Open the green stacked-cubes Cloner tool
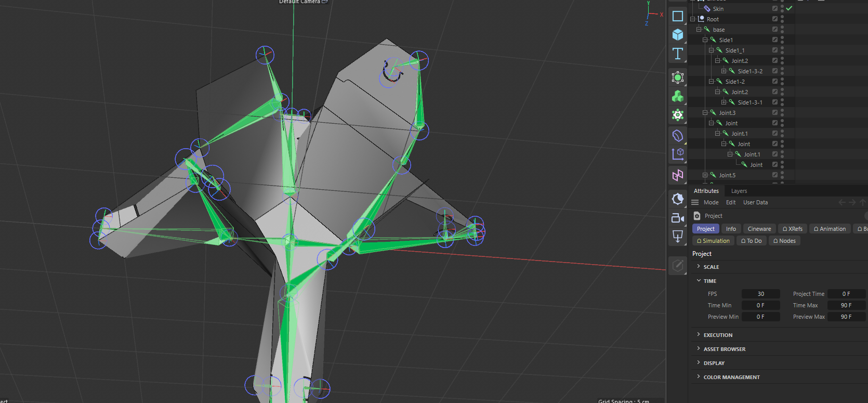This screenshot has width=868, height=403. [x=678, y=96]
